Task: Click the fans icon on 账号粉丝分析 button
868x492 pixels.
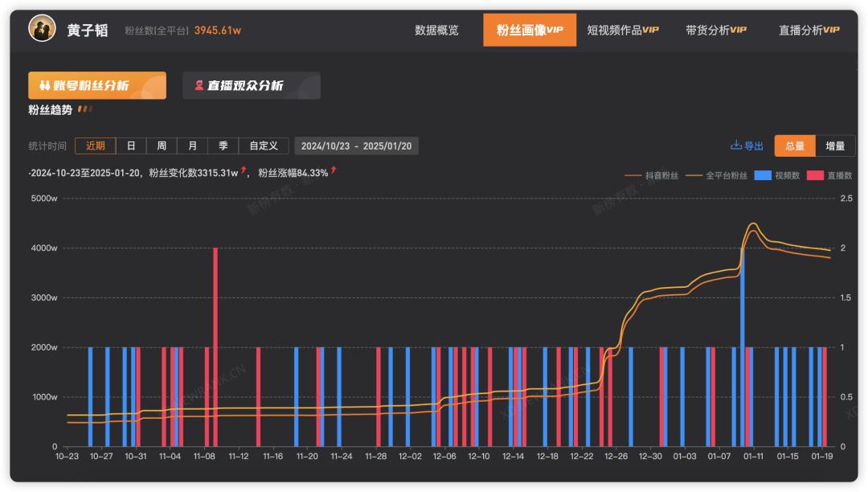Action: pyautogui.click(x=45, y=85)
